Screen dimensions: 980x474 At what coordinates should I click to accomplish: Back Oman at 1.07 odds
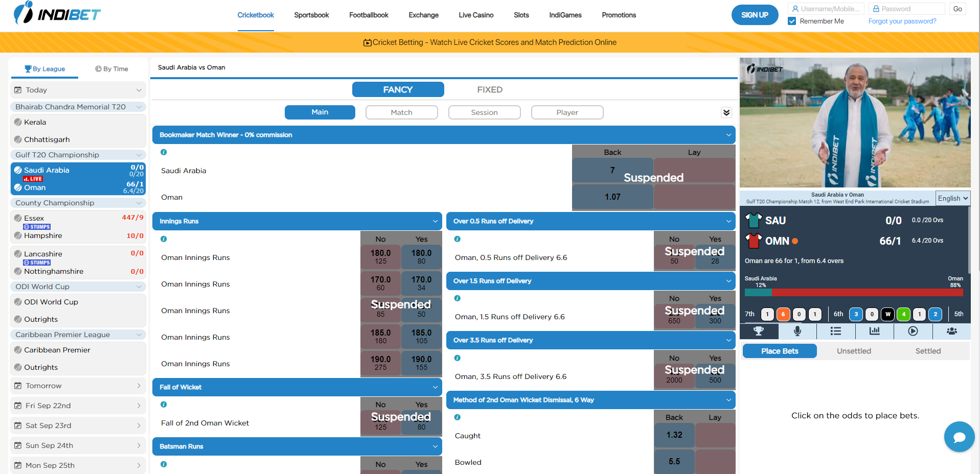612,197
